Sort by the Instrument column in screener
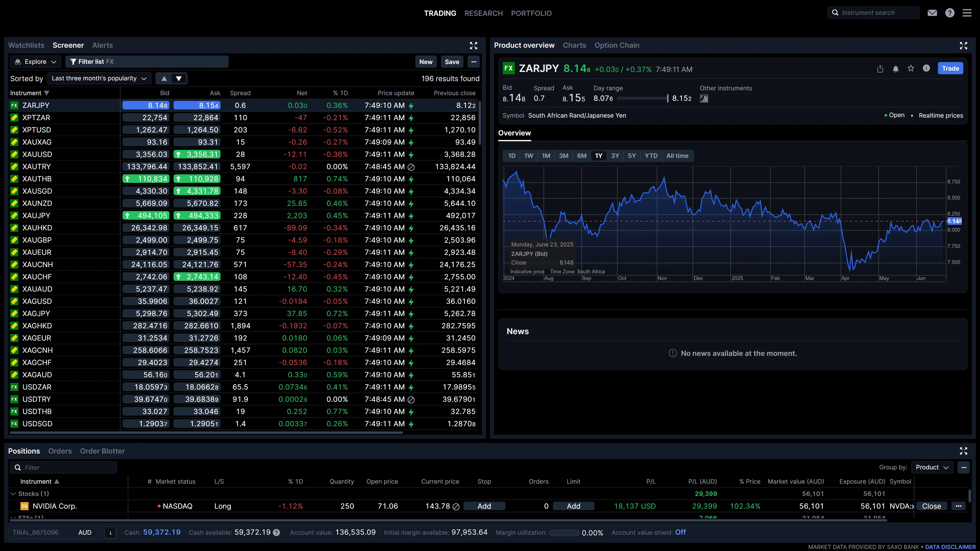This screenshot has height=551, width=980. tap(29, 93)
